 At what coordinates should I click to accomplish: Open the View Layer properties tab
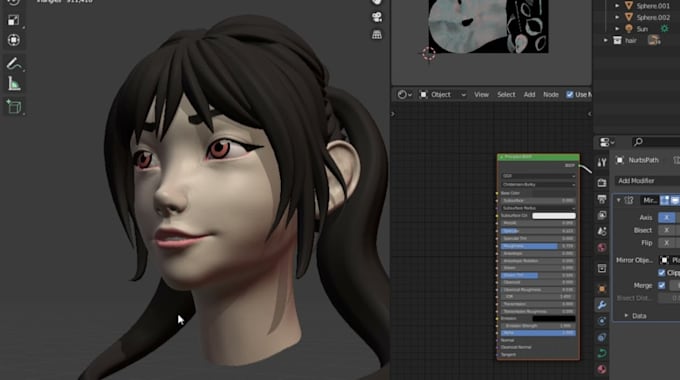click(x=602, y=215)
